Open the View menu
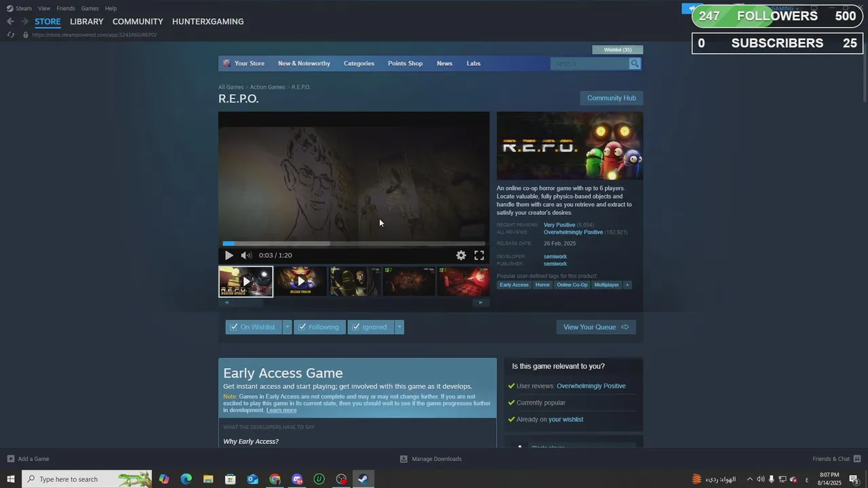 (x=44, y=8)
